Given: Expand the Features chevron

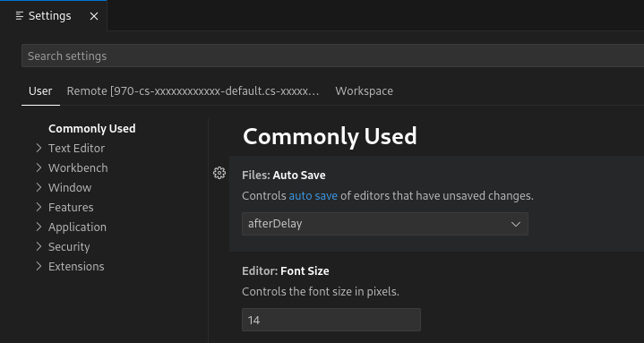Looking at the screenshot, I should 39,207.
